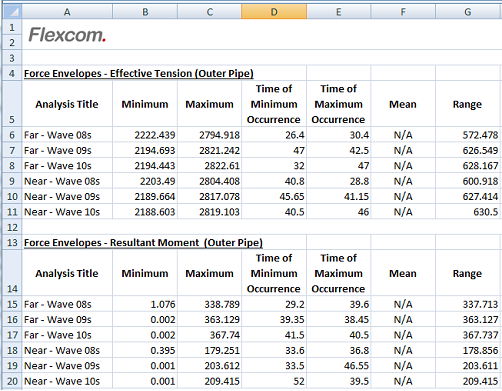The width and height of the screenshot is (502, 391).
Task: Select 'Range' header in row 14
Action: click(x=468, y=273)
